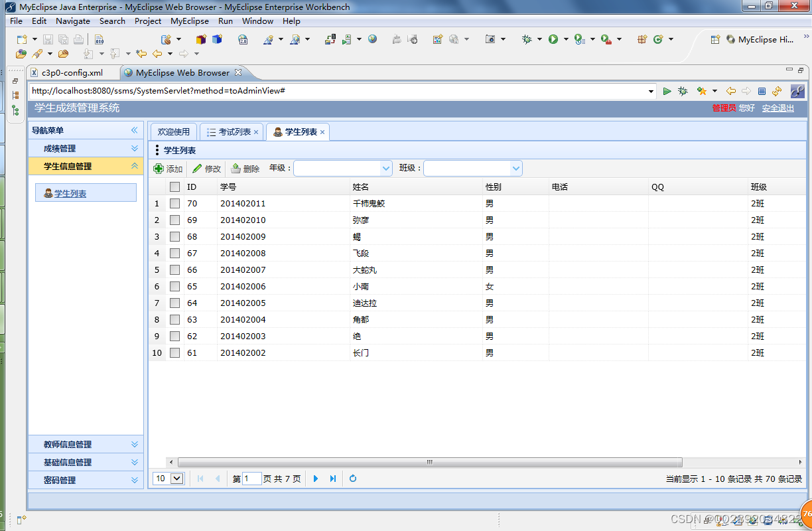Check the checkbox for student 小南
The image size is (812, 531).
point(174,286)
